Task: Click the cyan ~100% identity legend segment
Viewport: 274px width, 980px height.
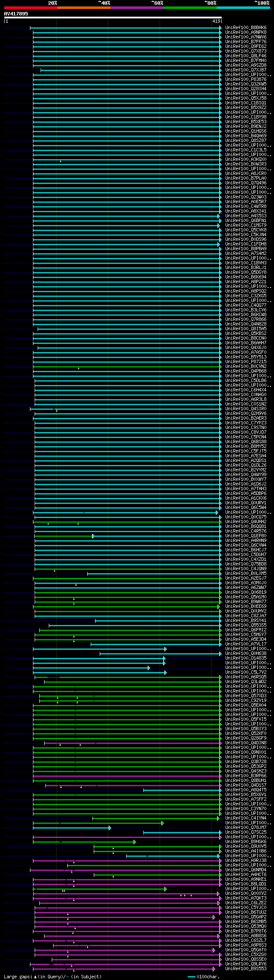Action: point(243,8)
